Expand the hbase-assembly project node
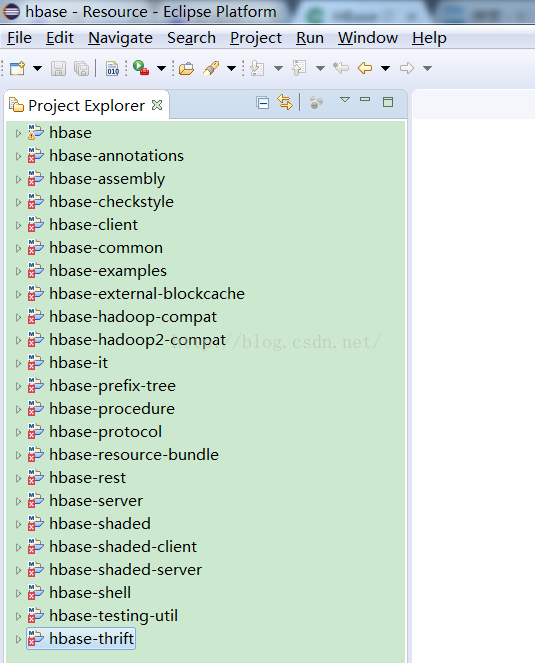This screenshot has width=535, height=663. point(18,179)
